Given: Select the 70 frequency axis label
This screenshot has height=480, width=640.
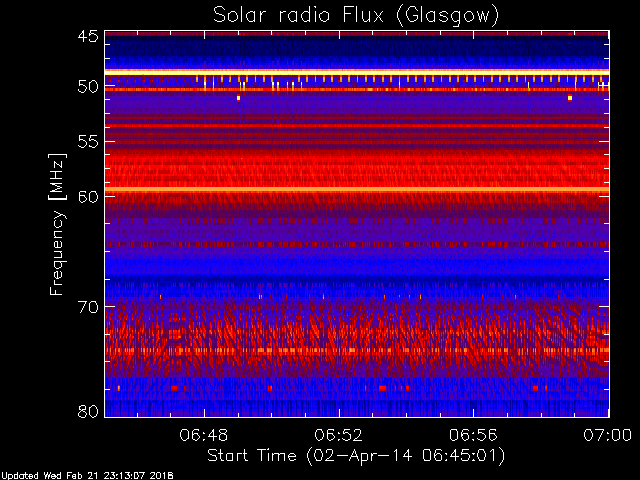Looking at the screenshot, I should [88, 307].
